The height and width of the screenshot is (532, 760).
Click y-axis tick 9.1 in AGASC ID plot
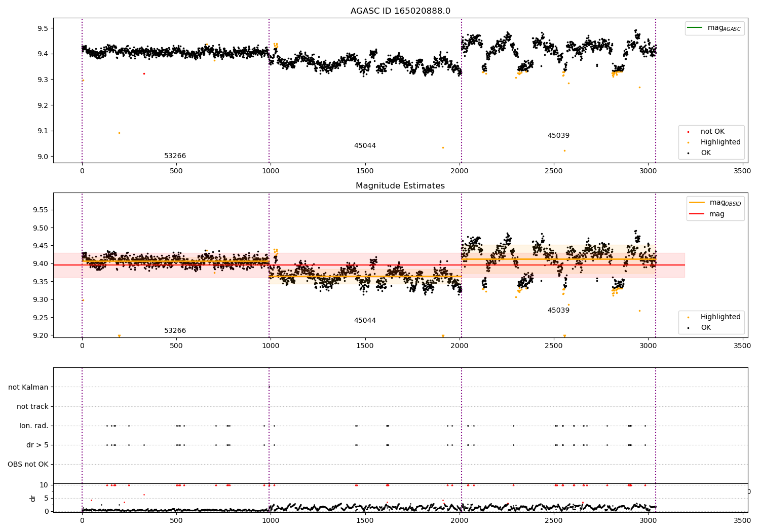point(43,131)
